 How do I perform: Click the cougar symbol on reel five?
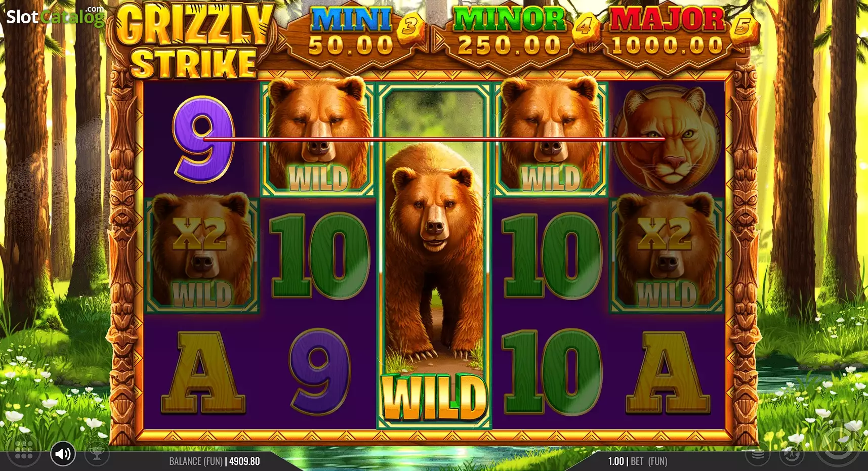pyautogui.click(x=667, y=139)
